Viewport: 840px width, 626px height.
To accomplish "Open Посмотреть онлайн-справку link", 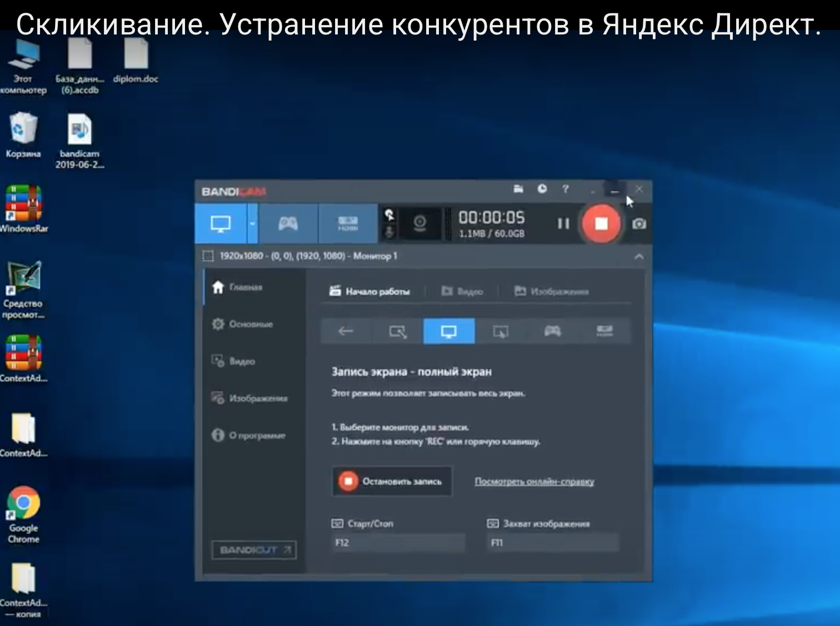I will pyautogui.click(x=534, y=481).
